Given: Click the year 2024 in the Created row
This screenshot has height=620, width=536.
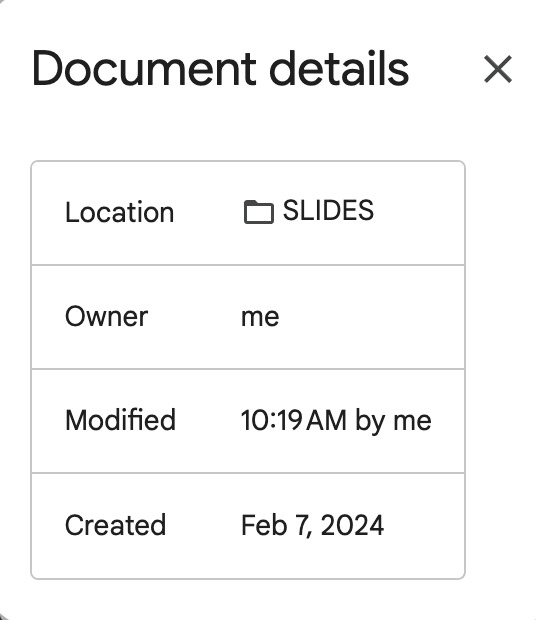Looking at the screenshot, I should tap(352, 525).
